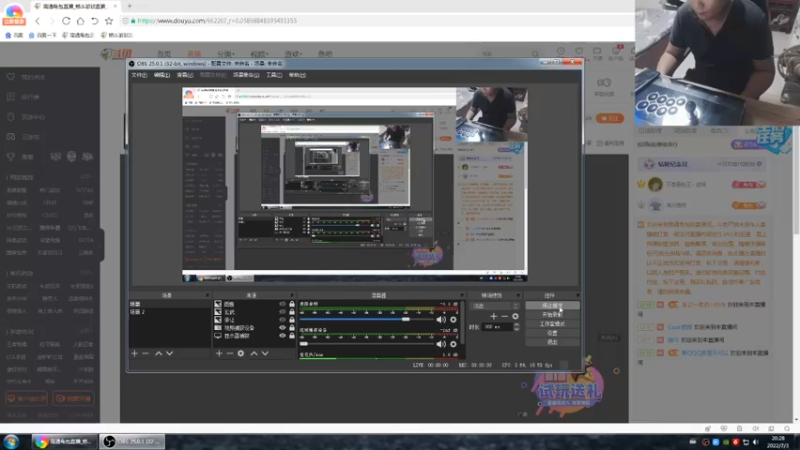Open a new browser tab with plus icon

[130, 6]
